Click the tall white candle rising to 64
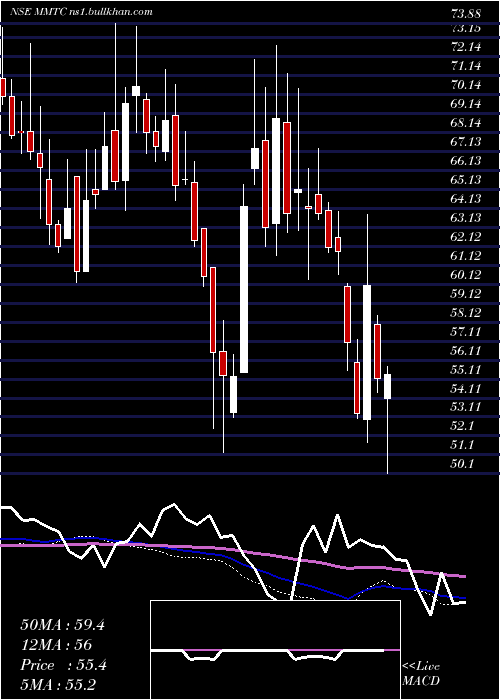The height and width of the screenshot is (700, 500). (244, 289)
